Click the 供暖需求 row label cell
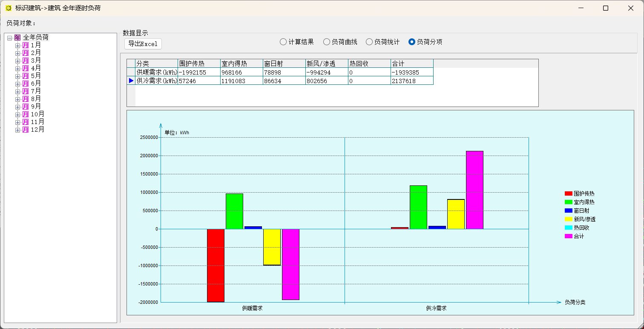The height and width of the screenshot is (329, 644). point(156,72)
